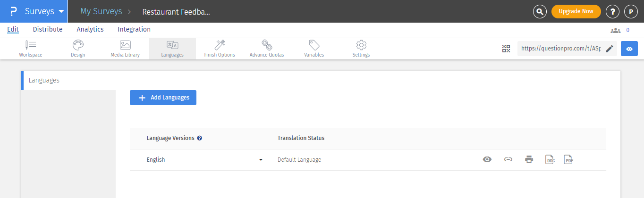Expand the English language dropdown

[261, 160]
